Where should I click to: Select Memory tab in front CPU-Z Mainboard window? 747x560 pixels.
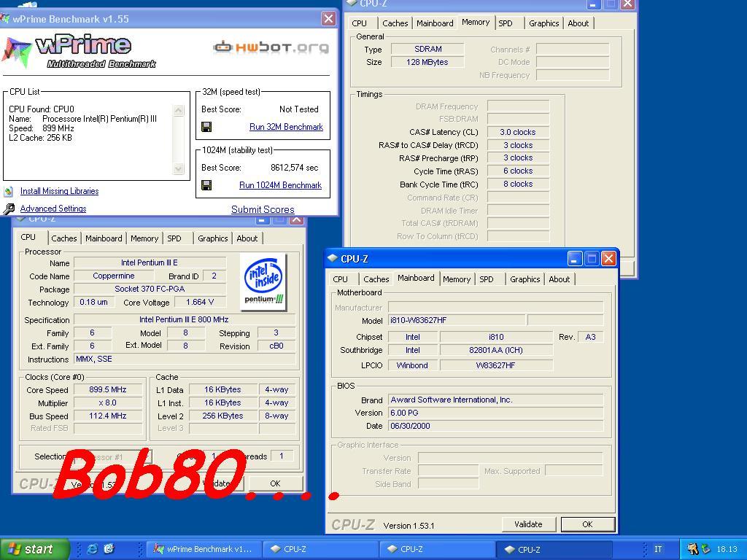pos(457,279)
